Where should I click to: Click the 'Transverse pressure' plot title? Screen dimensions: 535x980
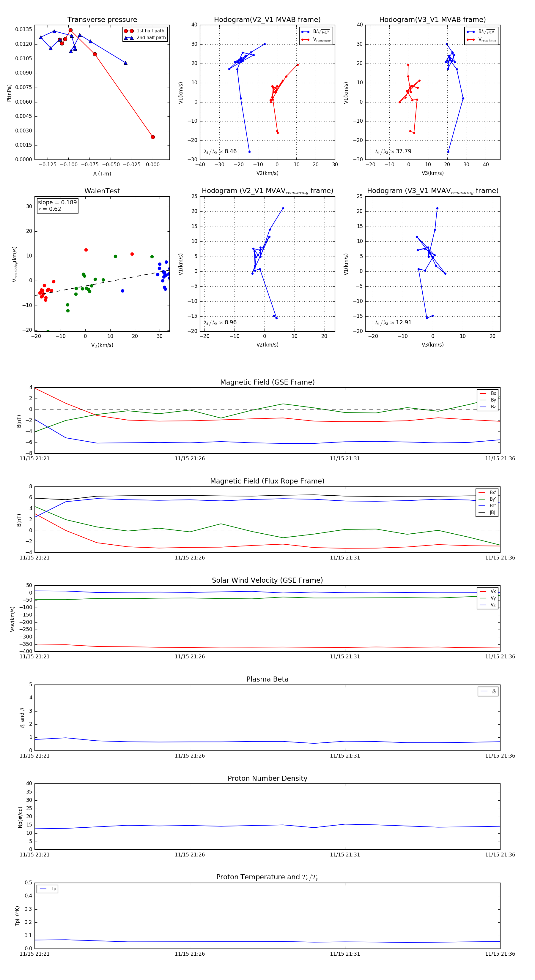(x=102, y=20)
